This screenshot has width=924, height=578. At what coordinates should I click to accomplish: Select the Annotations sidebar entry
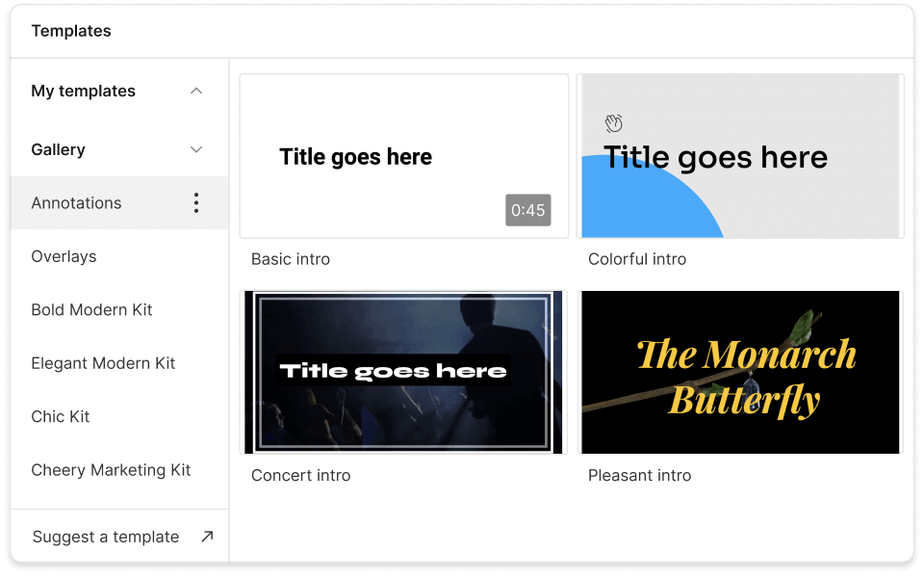pos(76,202)
